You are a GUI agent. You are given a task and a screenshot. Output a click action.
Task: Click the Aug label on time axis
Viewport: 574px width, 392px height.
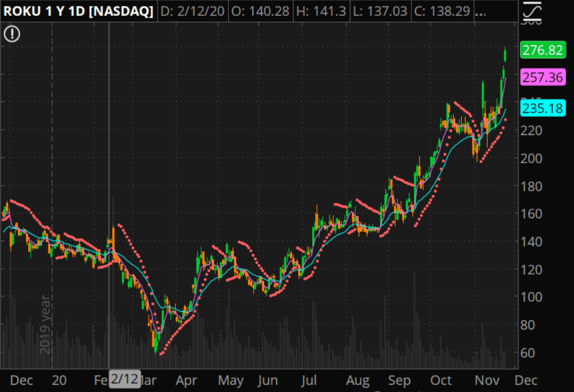pyautogui.click(x=358, y=381)
